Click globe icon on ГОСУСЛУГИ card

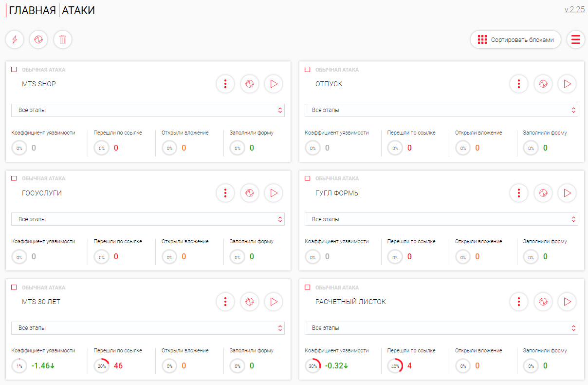tap(249, 193)
